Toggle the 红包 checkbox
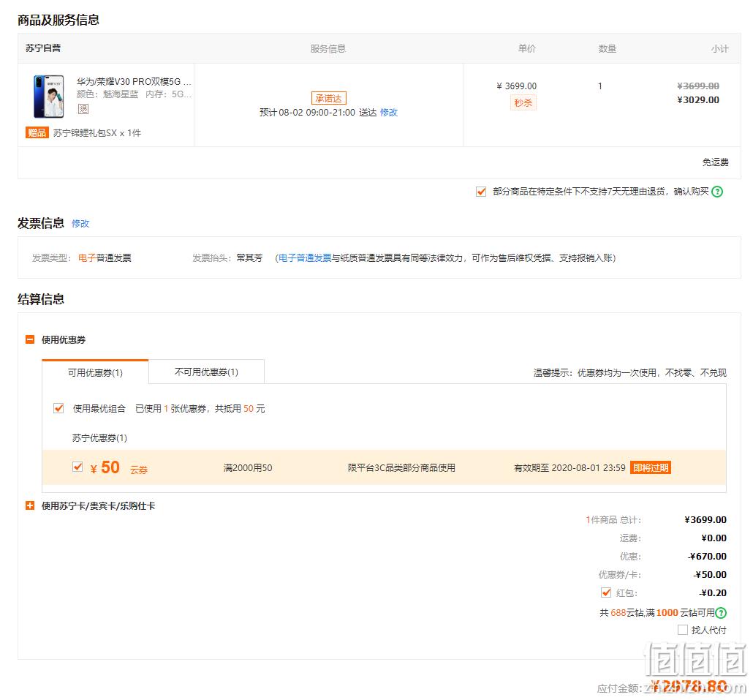The image size is (753, 700). pyautogui.click(x=606, y=592)
